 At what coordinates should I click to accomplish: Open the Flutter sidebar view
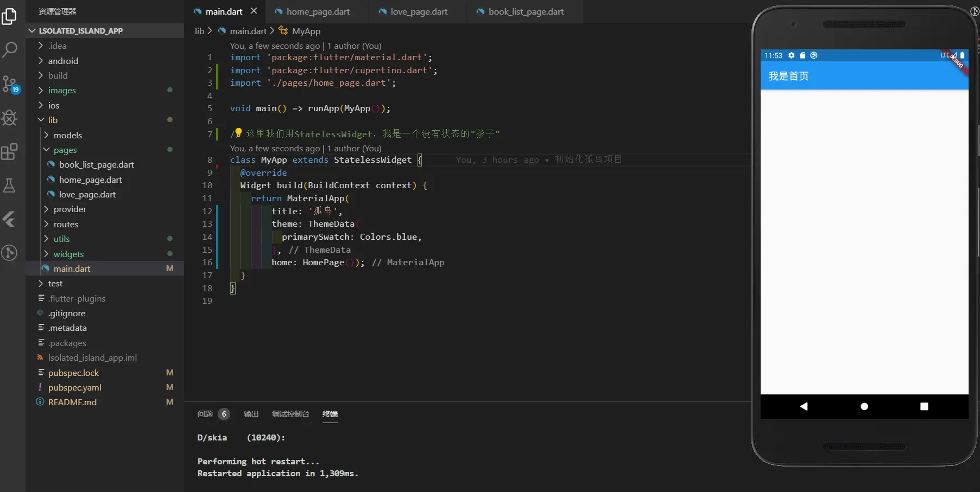coord(10,219)
